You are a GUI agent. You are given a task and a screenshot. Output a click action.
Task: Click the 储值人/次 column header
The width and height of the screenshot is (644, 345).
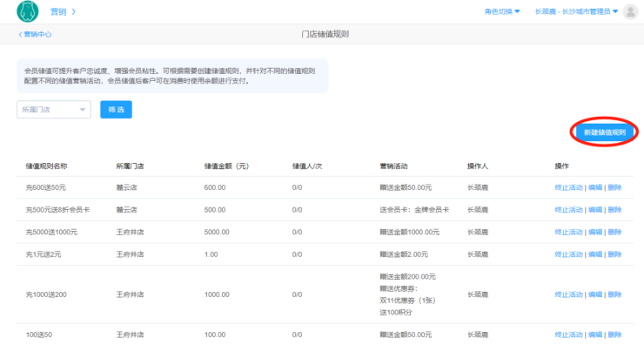(307, 166)
